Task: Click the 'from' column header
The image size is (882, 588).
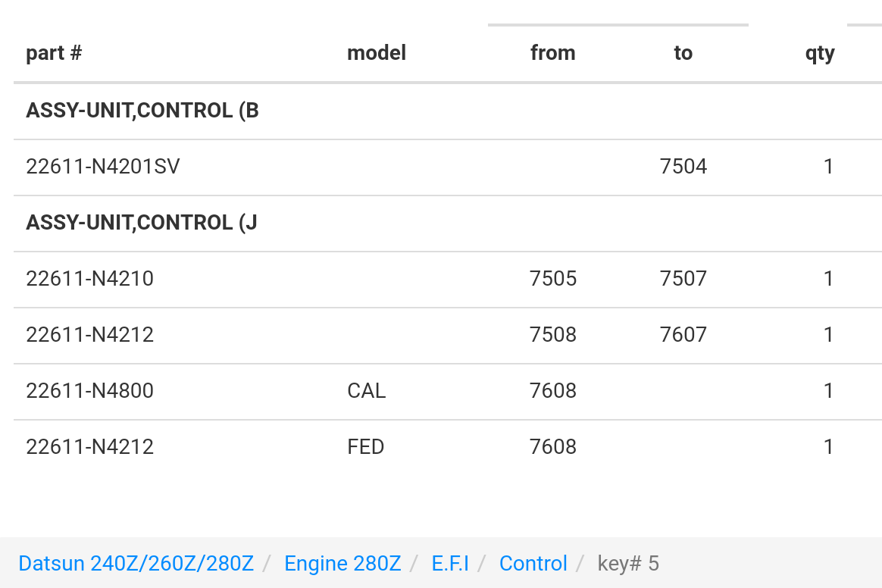Action: [x=553, y=53]
